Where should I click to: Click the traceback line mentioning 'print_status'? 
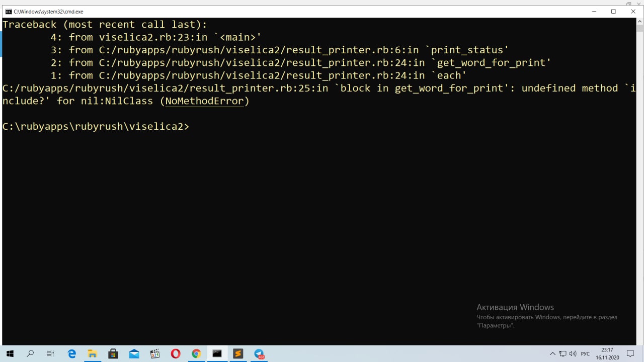[x=280, y=50]
